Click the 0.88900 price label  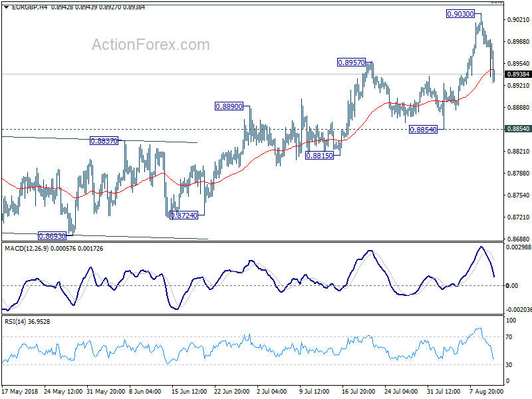pos(229,106)
